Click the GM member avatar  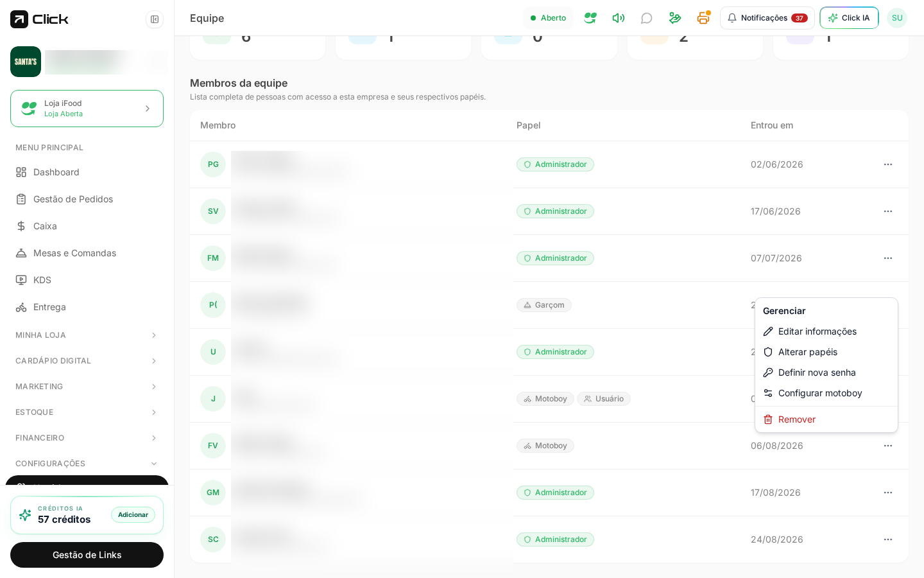pyautogui.click(x=213, y=493)
